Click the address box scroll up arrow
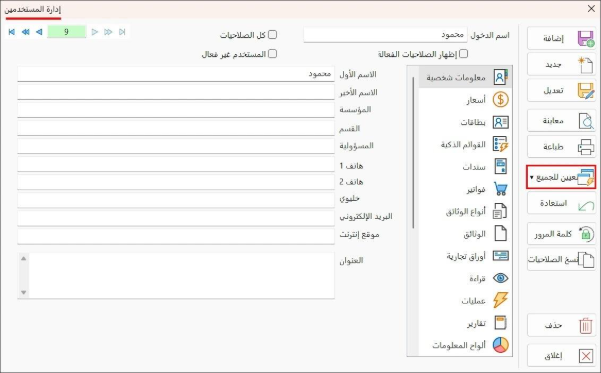 click(x=23, y=258)
